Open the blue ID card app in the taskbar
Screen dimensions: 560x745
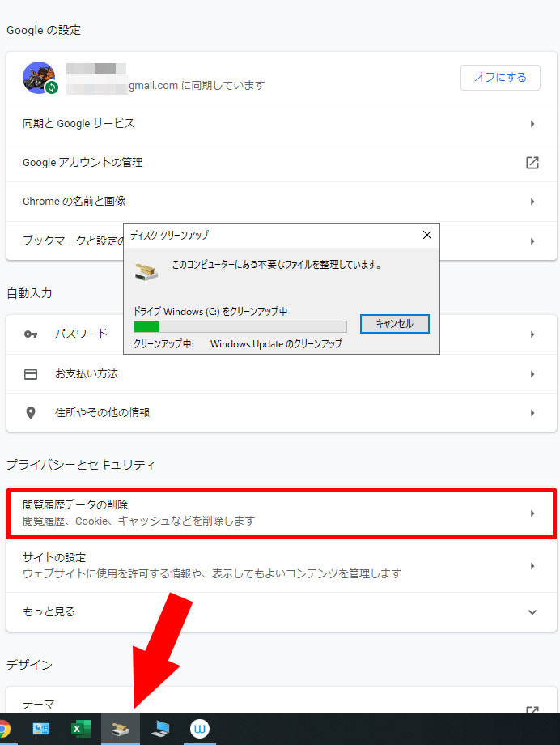[40, 728]
